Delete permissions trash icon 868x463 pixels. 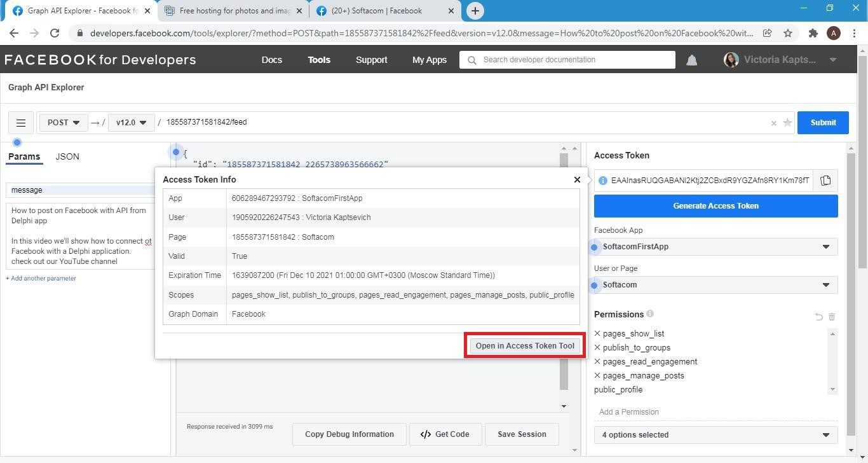tap(832, 316)
